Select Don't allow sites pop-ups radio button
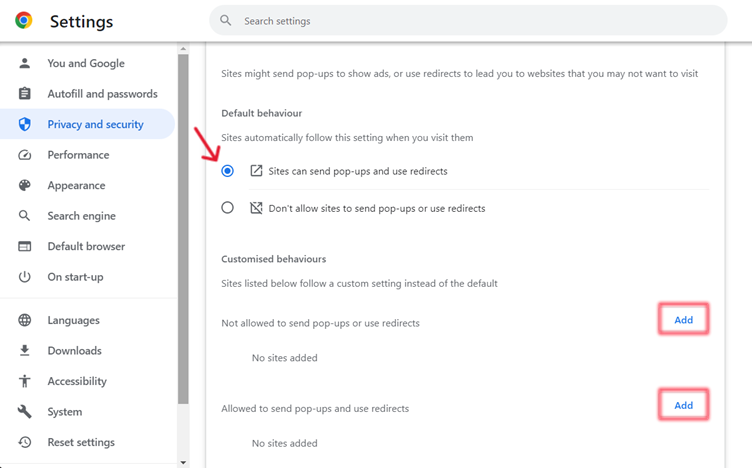 coord(227,208)
